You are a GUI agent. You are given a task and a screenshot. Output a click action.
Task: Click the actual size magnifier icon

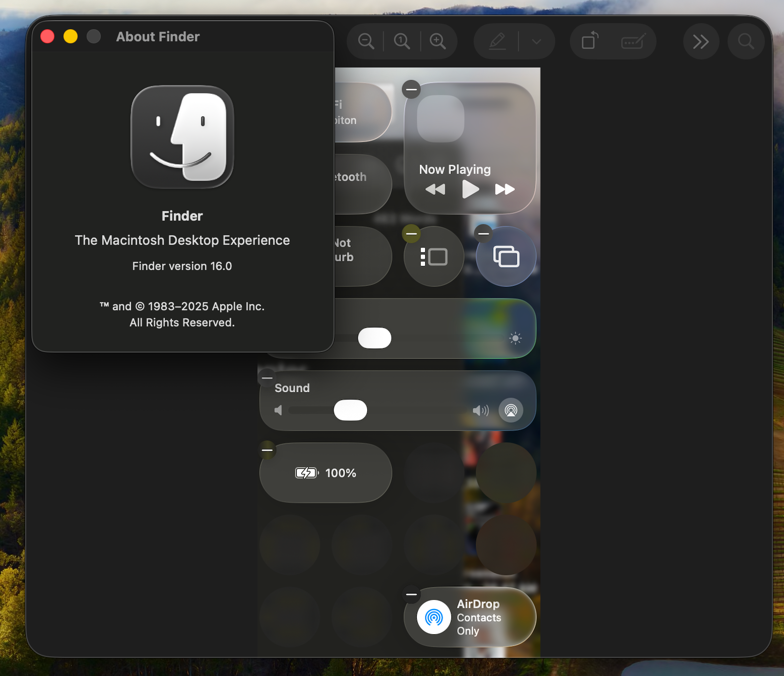(402, 41)
